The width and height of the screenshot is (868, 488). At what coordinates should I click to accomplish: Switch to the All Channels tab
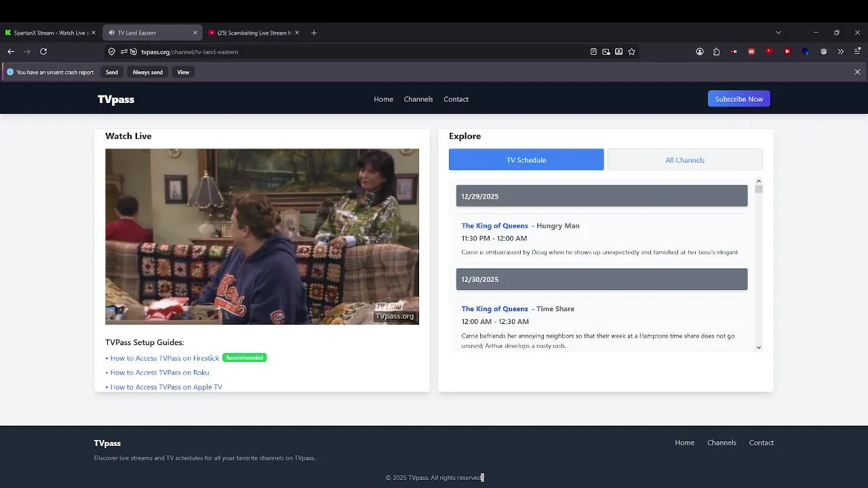tap(685, 160)
